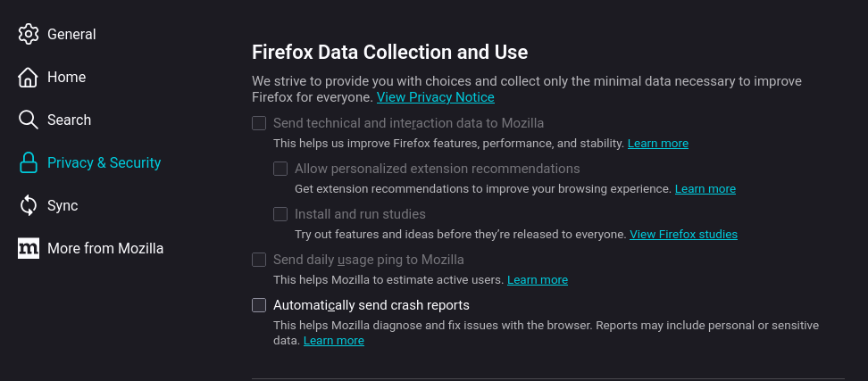Image resolution: width=868 pixels, height=381 pixels.
Task: Check Allow personalized extension recommendations
Action: [280, 169]
